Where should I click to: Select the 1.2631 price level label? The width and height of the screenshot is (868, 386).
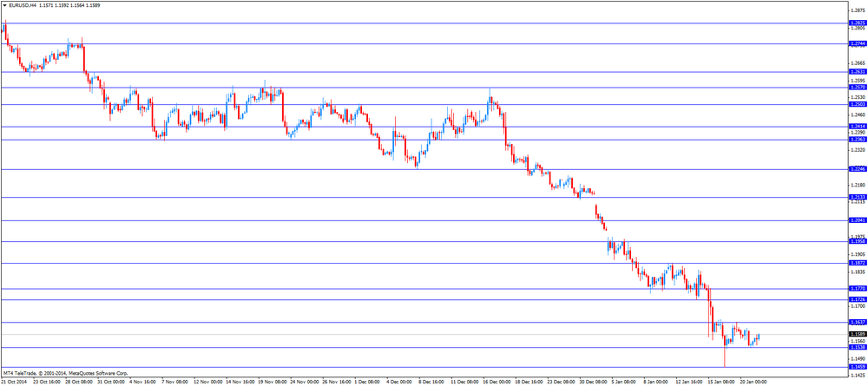coord(857,71)
